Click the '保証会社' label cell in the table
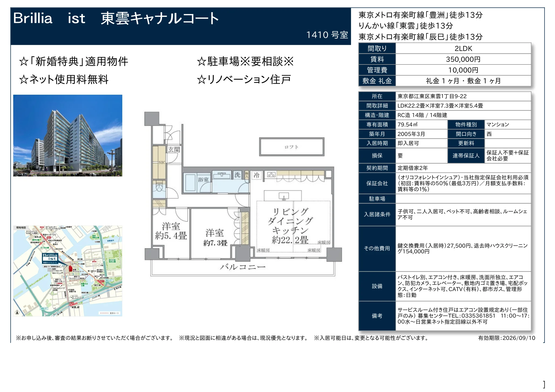 [377, 183]
